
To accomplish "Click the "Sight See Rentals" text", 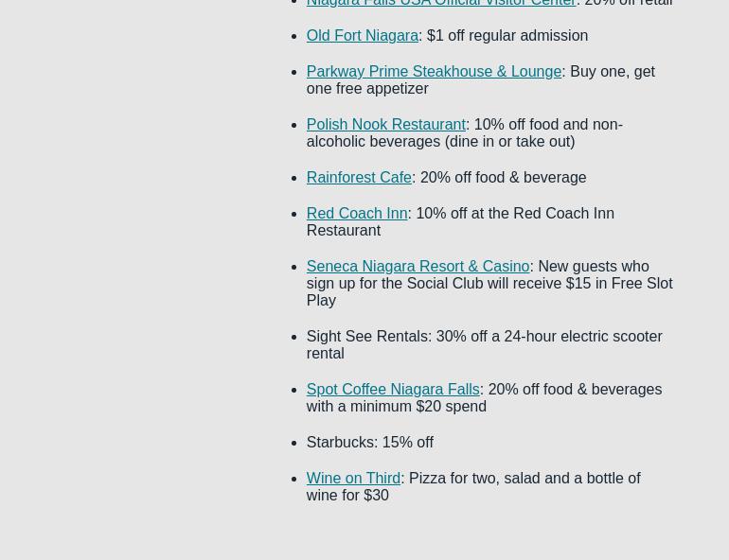I will click(366, 337).
